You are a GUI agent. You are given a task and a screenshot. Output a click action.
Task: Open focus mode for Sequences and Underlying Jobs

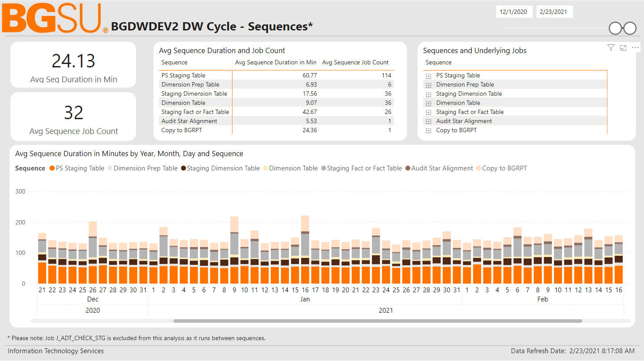click(x=623, y=47)
